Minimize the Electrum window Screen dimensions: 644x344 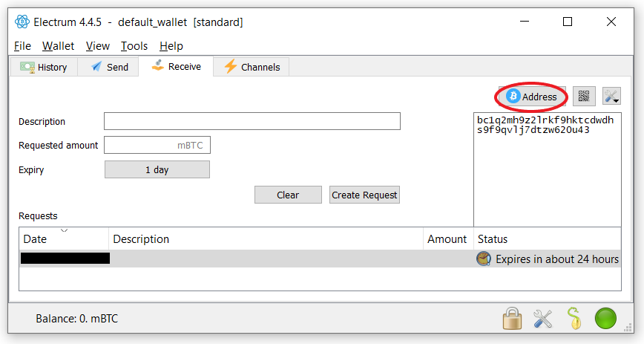525,22
